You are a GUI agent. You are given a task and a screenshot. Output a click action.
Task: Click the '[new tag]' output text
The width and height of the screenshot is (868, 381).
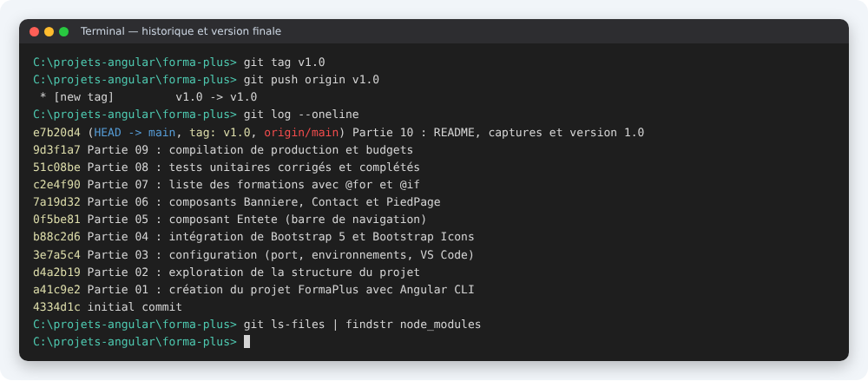click(83, 97)
